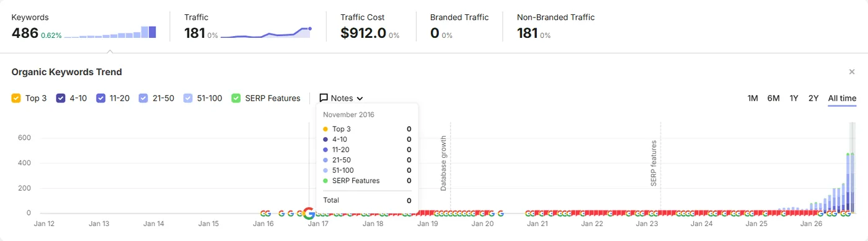The height and width of the screenshot is (241, 868).
Task: Click the November 2016 tooltip title
Action: pyautogui.click(x=348, y=115)
